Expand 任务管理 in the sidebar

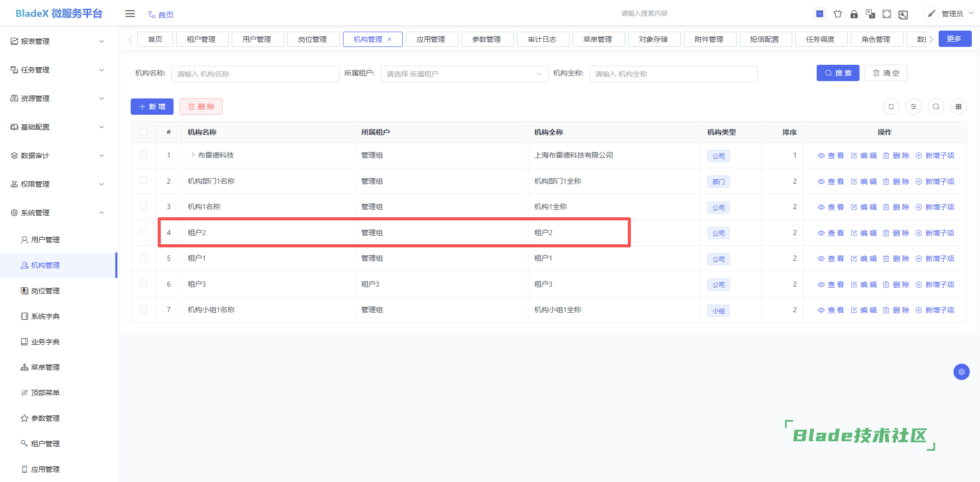(59, 70)
